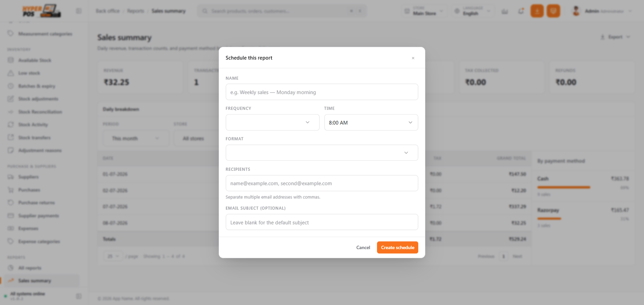Click the Create schedule button
This screenshot has height=305, width=644.
pyautogui.click(x=397, y=248)
